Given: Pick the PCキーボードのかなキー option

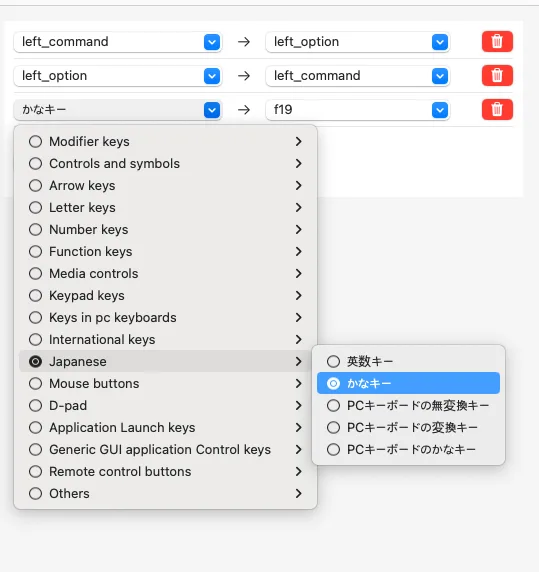Looking at the screenshot, I should click(408, 449).
